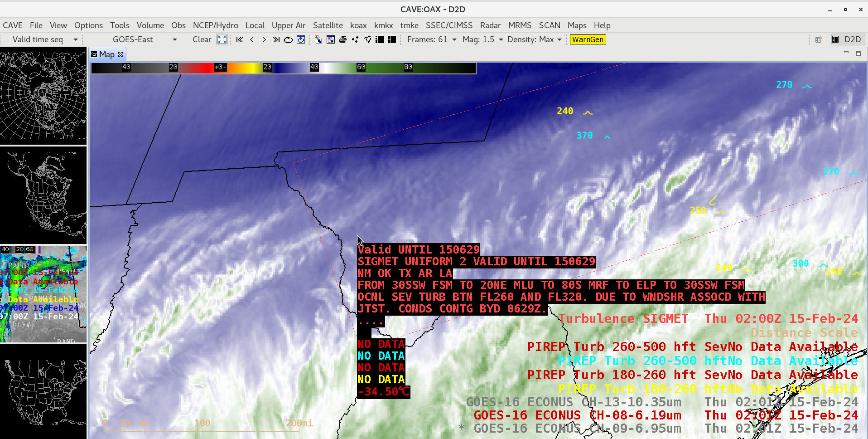Screen dimensions: 868x439
Task: Open the MRMS menu
Action: point(520,25)
